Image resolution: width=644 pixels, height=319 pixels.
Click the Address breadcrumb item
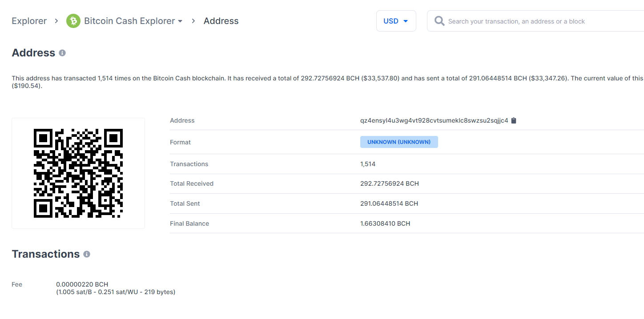tap(221, 21)
